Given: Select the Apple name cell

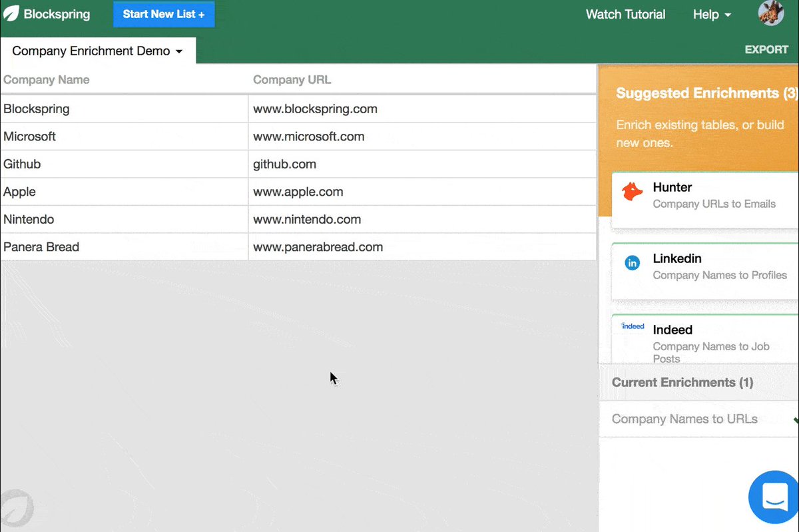Looking at the screenshot, I should (124, 192).
